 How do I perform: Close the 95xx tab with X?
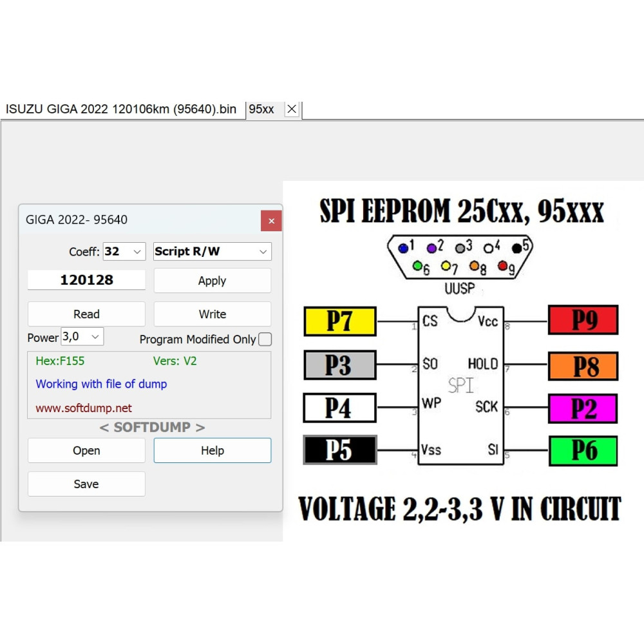[292, 109]
